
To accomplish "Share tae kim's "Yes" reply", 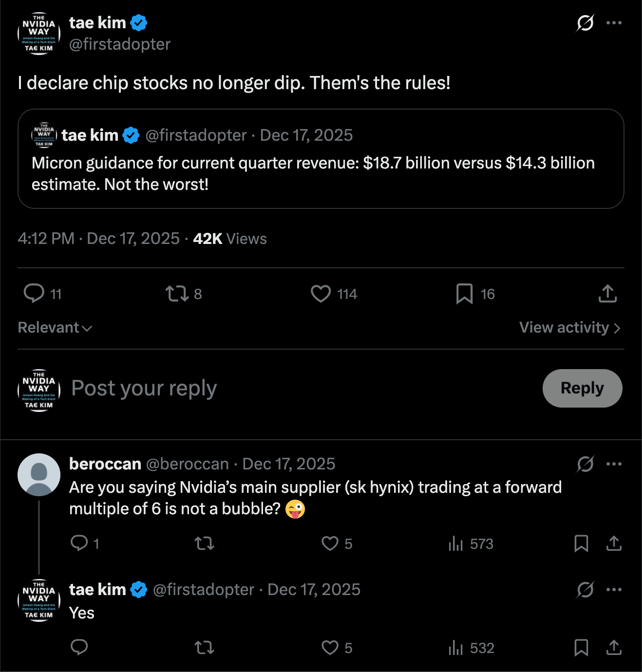I will (x=614, y=648).
